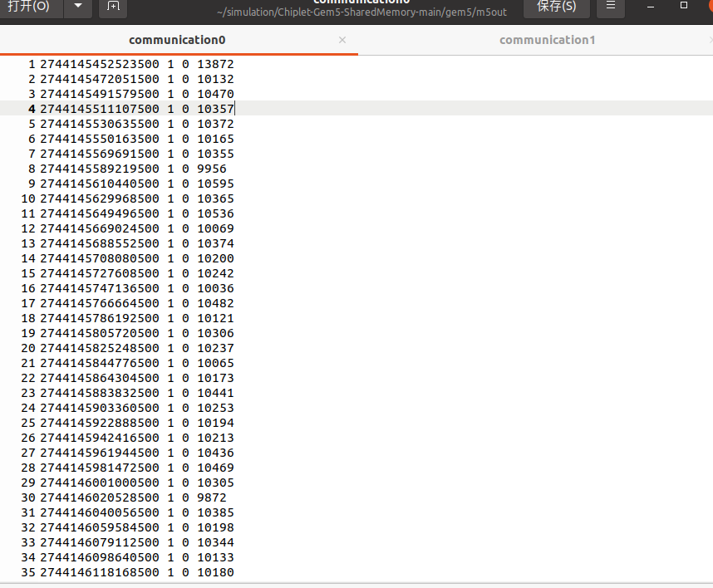Select the communication0 tab
This screenshot has width=713, height=588.
tap(177, 40)
